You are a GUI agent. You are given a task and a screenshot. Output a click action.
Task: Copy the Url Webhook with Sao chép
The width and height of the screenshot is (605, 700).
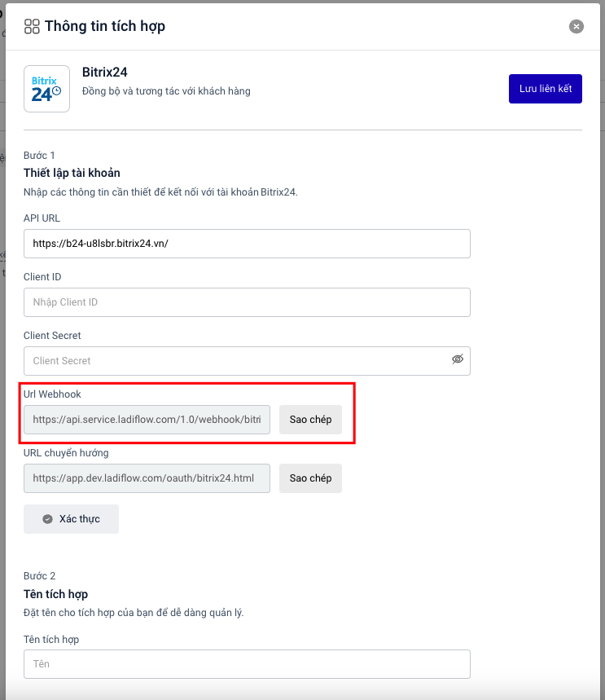pos(310,420)
